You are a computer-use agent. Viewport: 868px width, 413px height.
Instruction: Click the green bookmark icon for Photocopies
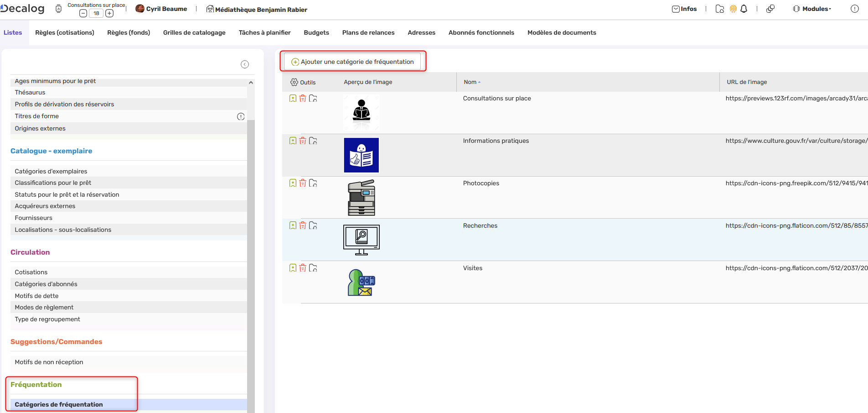293,183
